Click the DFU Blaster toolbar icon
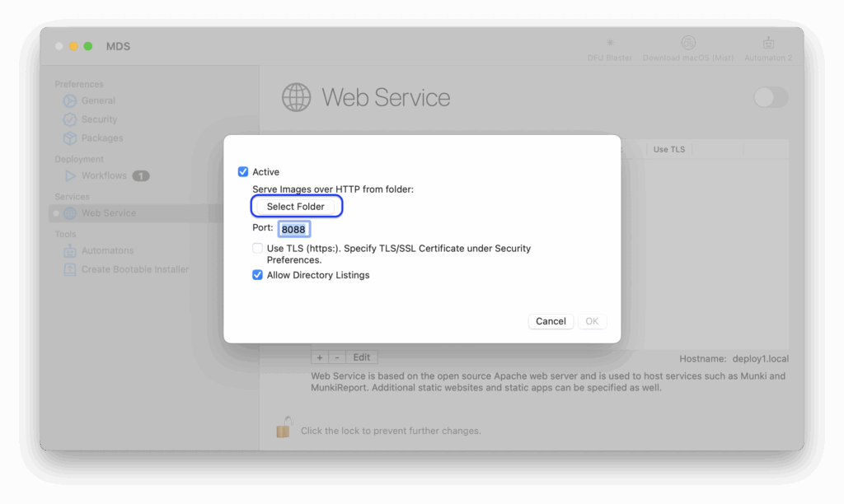This screenshot has width=844, height=504. (610, 43)
